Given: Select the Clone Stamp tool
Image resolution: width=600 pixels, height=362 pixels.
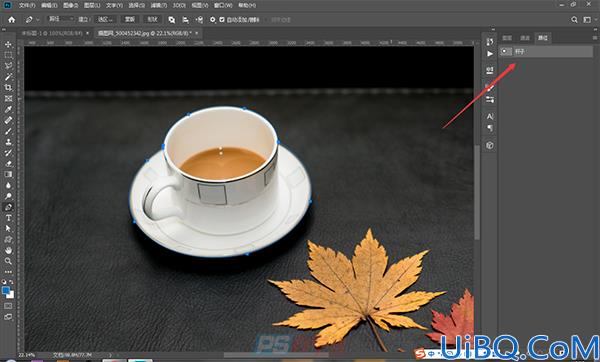Looking at the screenshot, I should 8,142.
